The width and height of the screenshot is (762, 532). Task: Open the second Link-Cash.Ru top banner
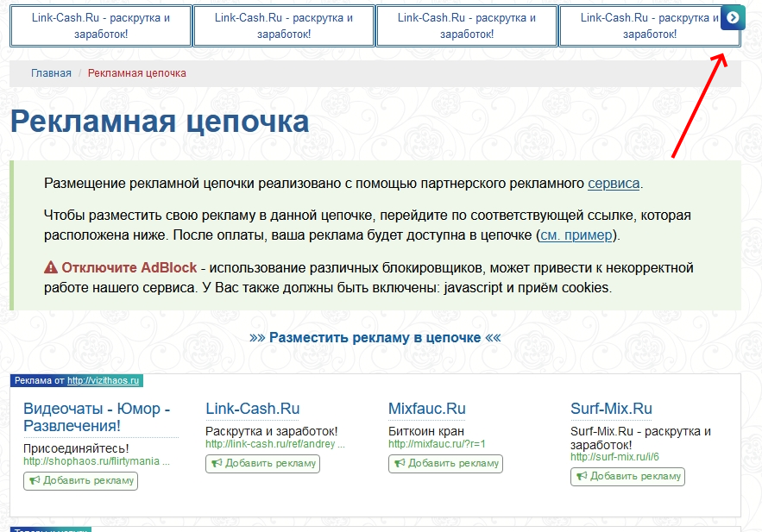284,26
